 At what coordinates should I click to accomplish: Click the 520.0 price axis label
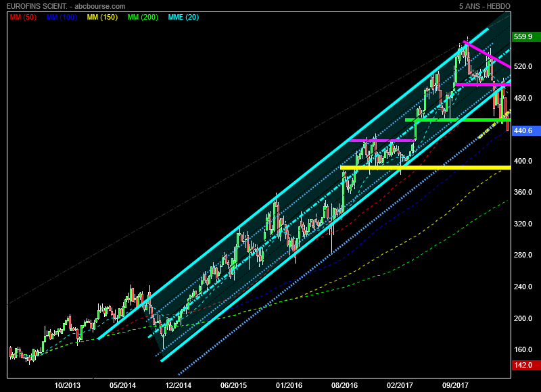pyautogui.click(x=523, y=66)
